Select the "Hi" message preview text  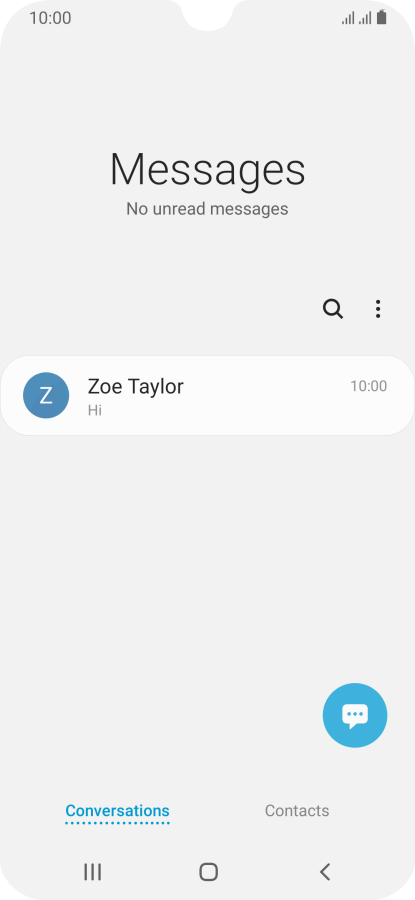point(95,410)
